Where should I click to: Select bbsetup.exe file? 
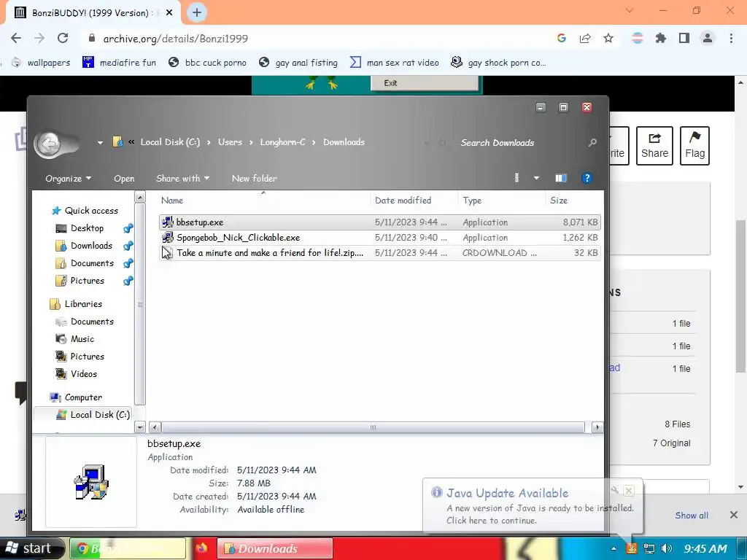click(x=379, y=222)
